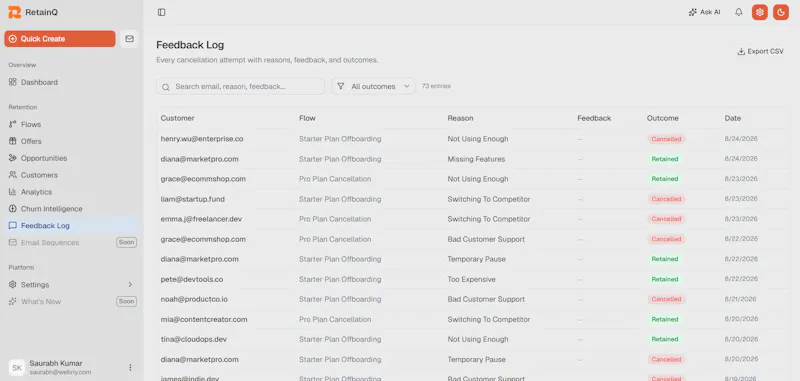Click the RetainQ logo icon

(x=15, y=12)
